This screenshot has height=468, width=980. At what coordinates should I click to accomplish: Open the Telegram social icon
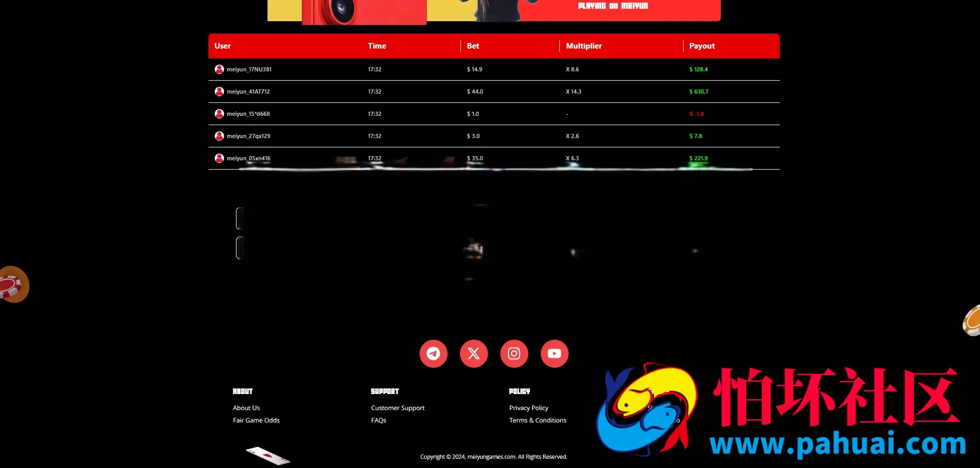point(434,354)
